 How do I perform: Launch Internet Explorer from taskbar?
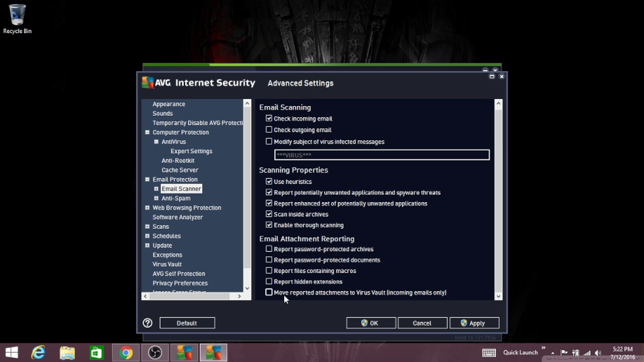pos(38,353)
